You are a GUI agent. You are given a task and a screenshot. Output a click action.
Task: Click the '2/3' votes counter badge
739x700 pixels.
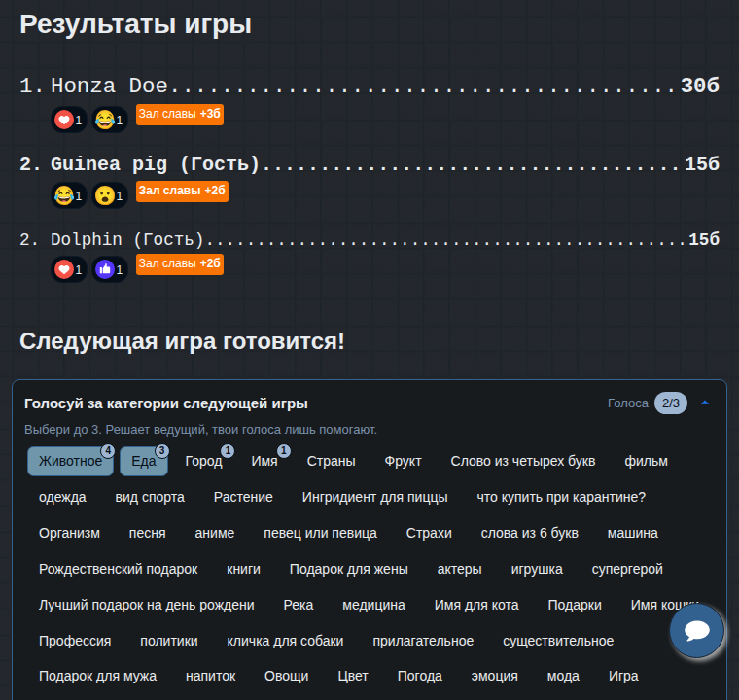tap(671, 403)
